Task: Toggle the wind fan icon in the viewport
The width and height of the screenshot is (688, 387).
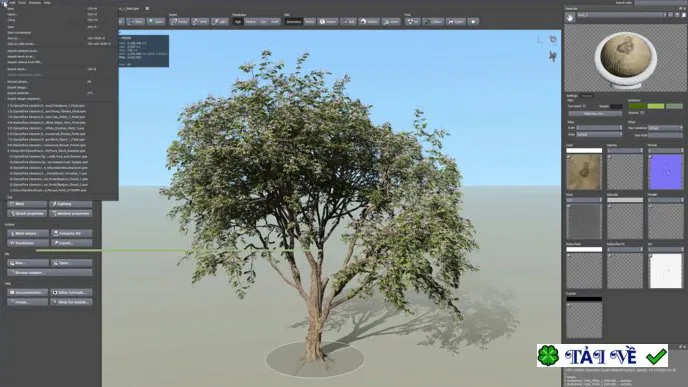Action: tap(553, 55)
